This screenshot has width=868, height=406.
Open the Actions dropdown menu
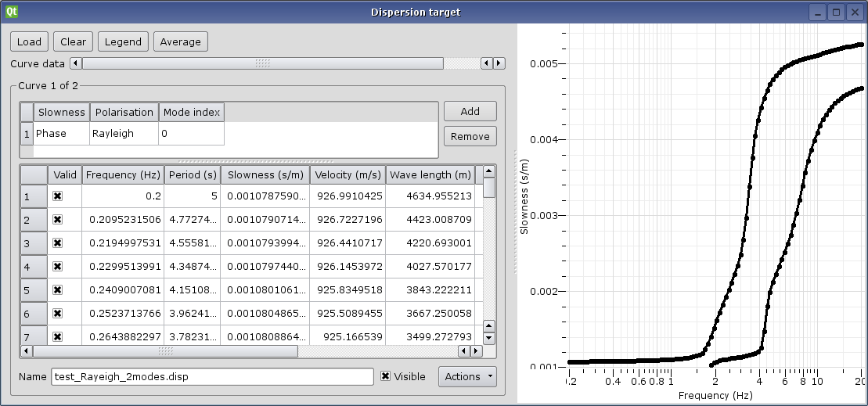pyautogui.click(x=467, y=376)
